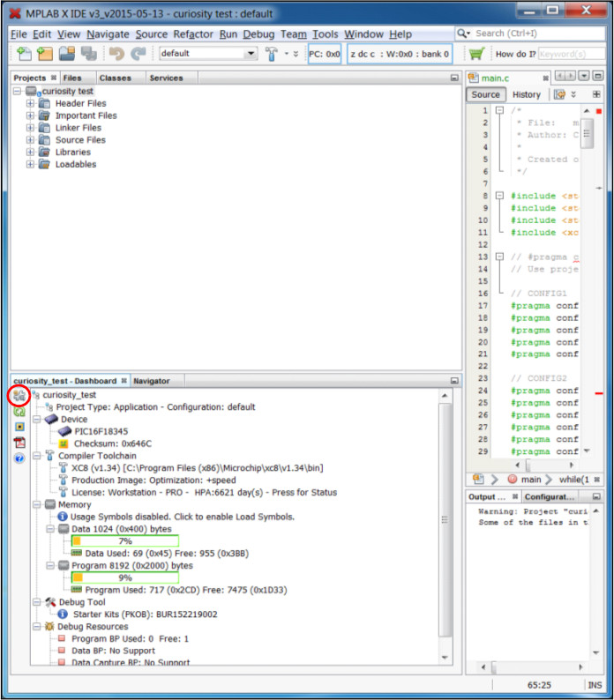This screenshot has height=700, width=614.
Task: Switch to the Configuration Bits tab
Action: point(550,497)
